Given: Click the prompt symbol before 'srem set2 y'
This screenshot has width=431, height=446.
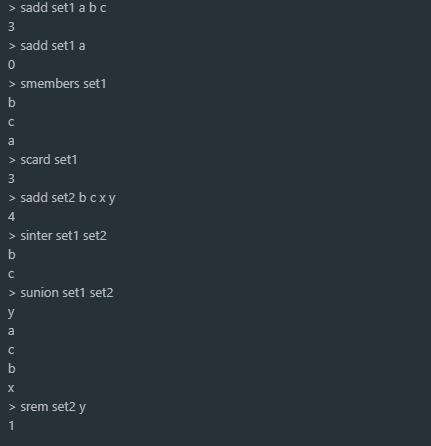Looking at the screenshot, I should coord(12,407).
